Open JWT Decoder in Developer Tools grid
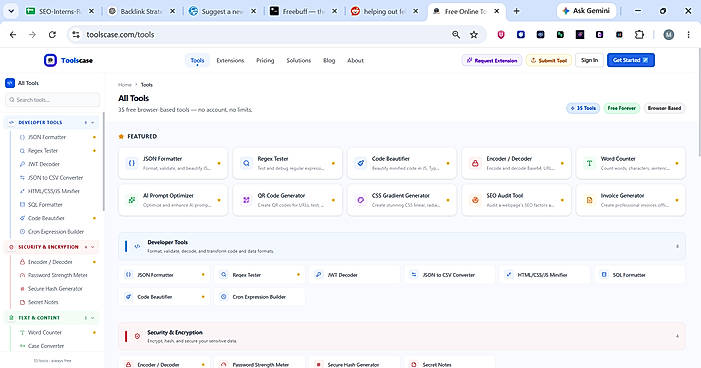Viewport: 701px width, 368px height. pyautogui.click(x=355, y=275)
